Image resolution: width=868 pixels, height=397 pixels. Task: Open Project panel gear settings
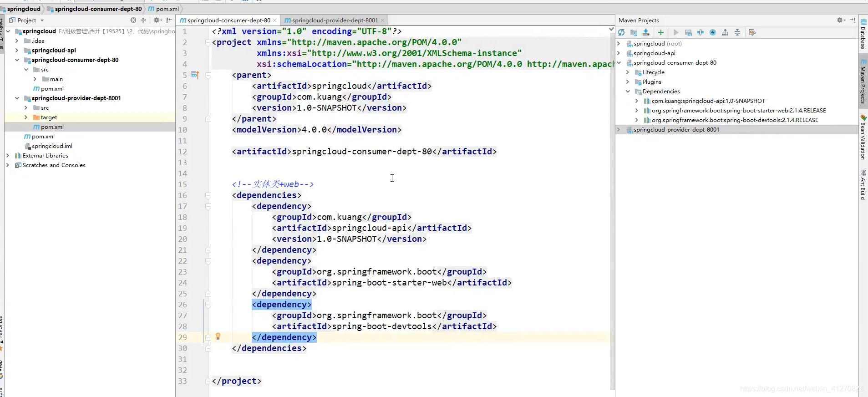(157, 20)
